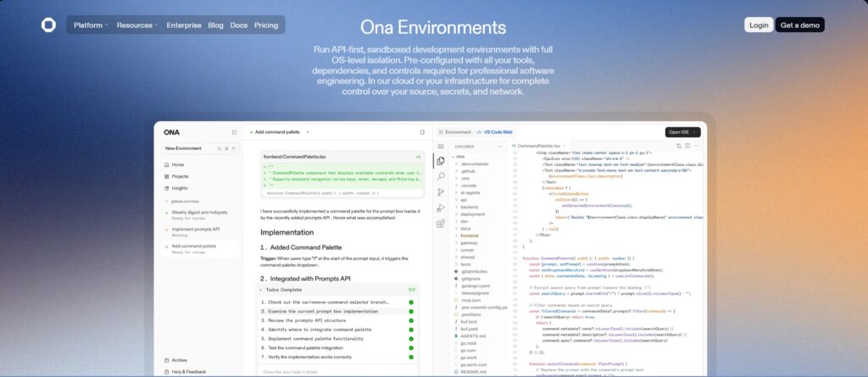Expand the Platform dropdown menu
Image resolution: width=868 pixels, height=377 pixels.
(x=91, y=25)
